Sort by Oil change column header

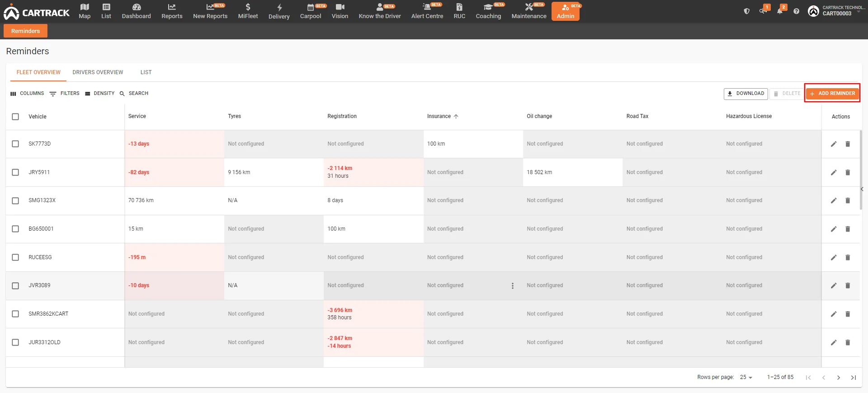pyautogui.click(x=539, y=116)
